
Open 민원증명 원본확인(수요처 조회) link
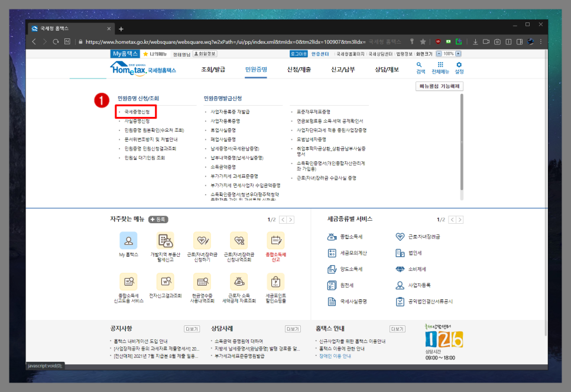tap(154, 130)
